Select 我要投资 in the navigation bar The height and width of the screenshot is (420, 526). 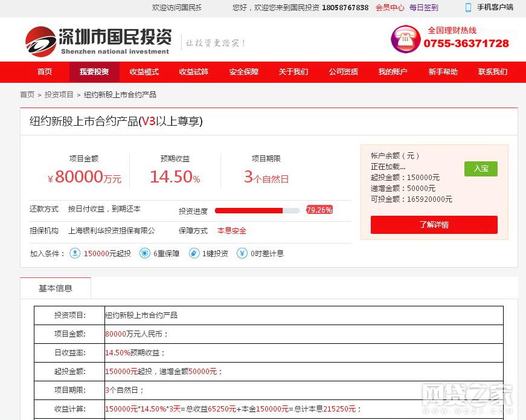click(x=94, y=72)
